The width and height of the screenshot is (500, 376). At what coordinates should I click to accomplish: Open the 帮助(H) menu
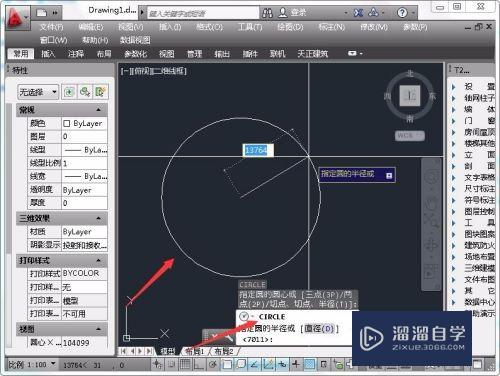click(x=95, y=40)
